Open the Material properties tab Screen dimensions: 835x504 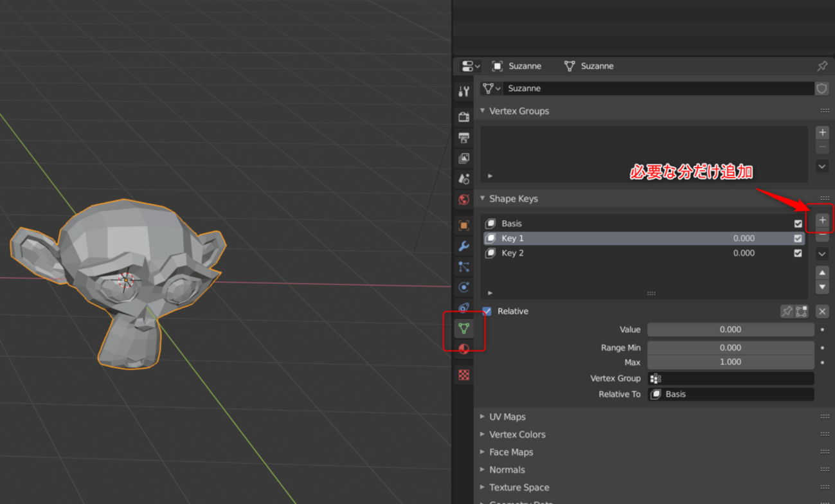coord(463,348)
